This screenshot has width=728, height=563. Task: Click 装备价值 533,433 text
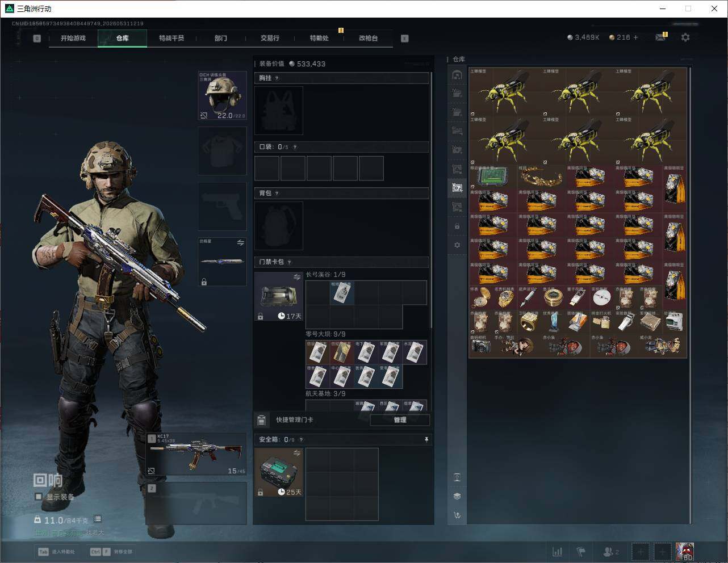[x=292, y=64]
